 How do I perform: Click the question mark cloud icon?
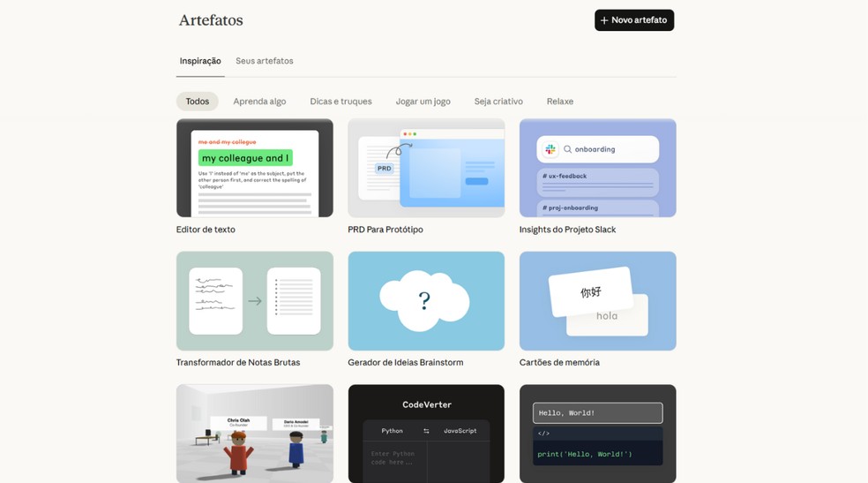(x=424, y=301)
